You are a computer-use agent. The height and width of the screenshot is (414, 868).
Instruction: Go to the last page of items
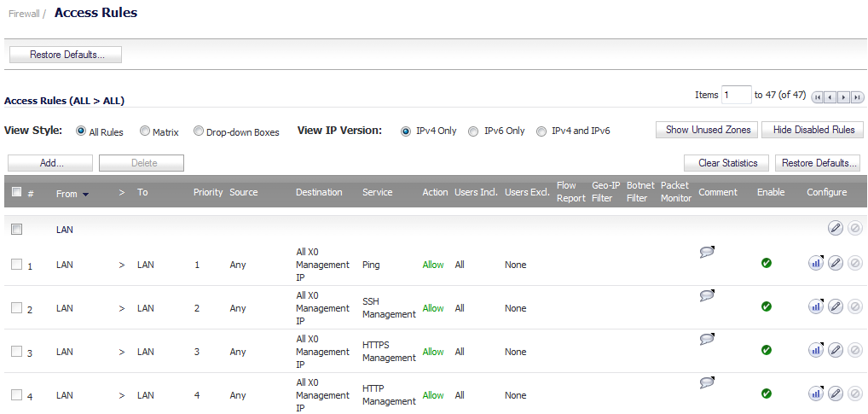pos(858,97)
